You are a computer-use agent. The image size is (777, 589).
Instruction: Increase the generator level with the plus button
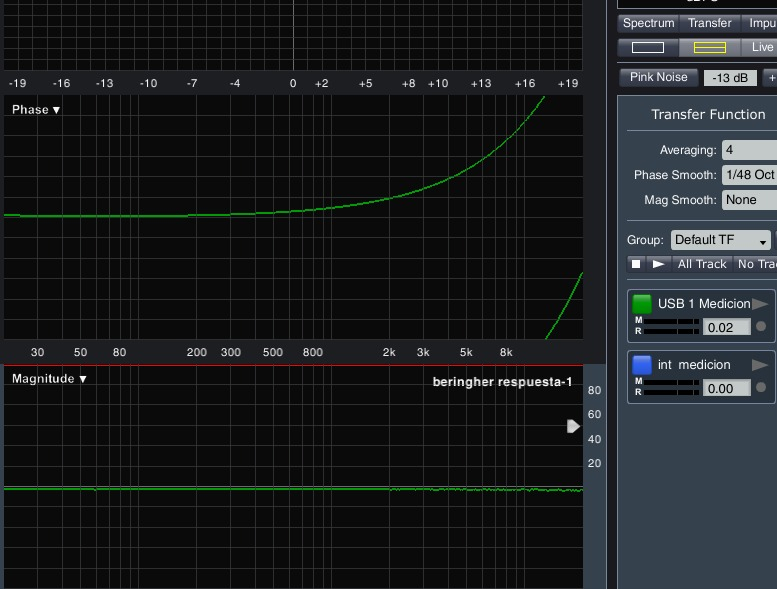point(771,78)
